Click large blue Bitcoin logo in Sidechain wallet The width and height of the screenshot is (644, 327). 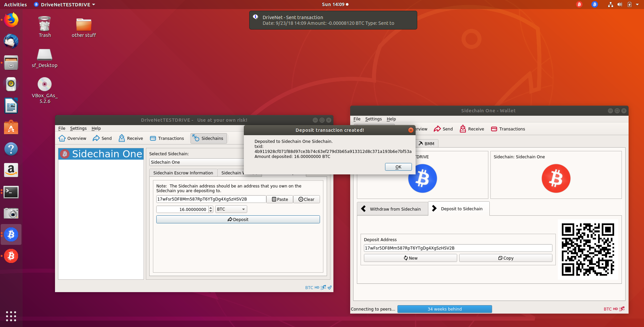pyautogui.click(x=423, y=178)
